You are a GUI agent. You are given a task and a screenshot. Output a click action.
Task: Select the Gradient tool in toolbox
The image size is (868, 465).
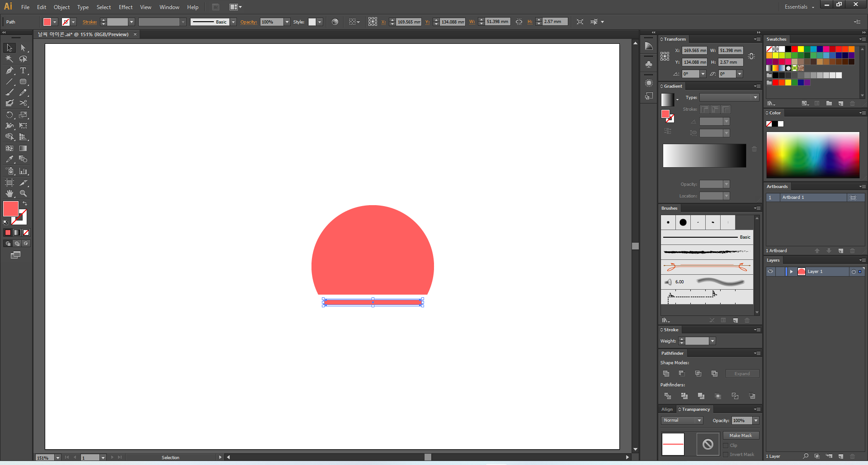click(x=23, y=148)
